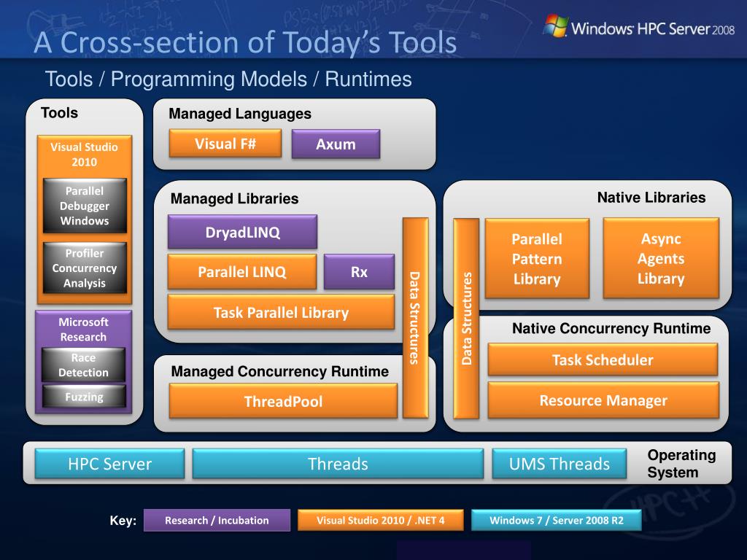This screenshot has width=747, height=560.
Task: Click the Research / Incubation purple key swatch
Action: pyautogui.click(x=217, y=520)
